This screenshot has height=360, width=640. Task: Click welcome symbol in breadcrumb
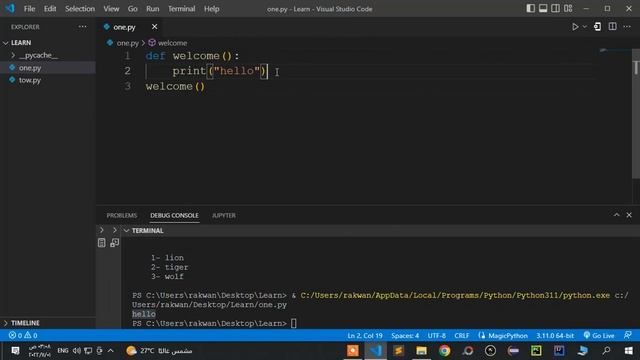coord(172,43)
